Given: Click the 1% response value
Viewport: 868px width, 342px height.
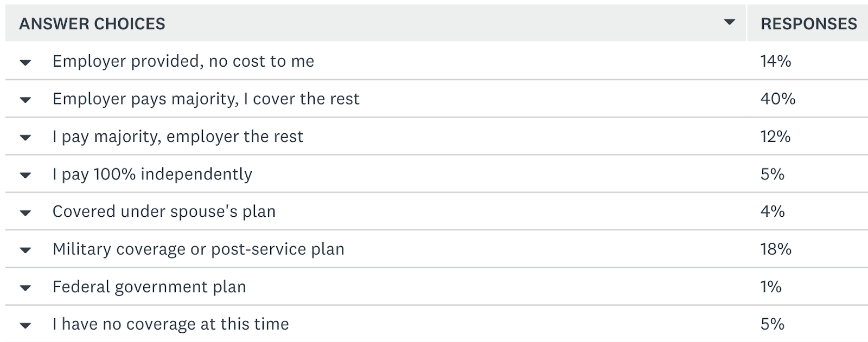Looking at the screenshot, I should (771, 286).
